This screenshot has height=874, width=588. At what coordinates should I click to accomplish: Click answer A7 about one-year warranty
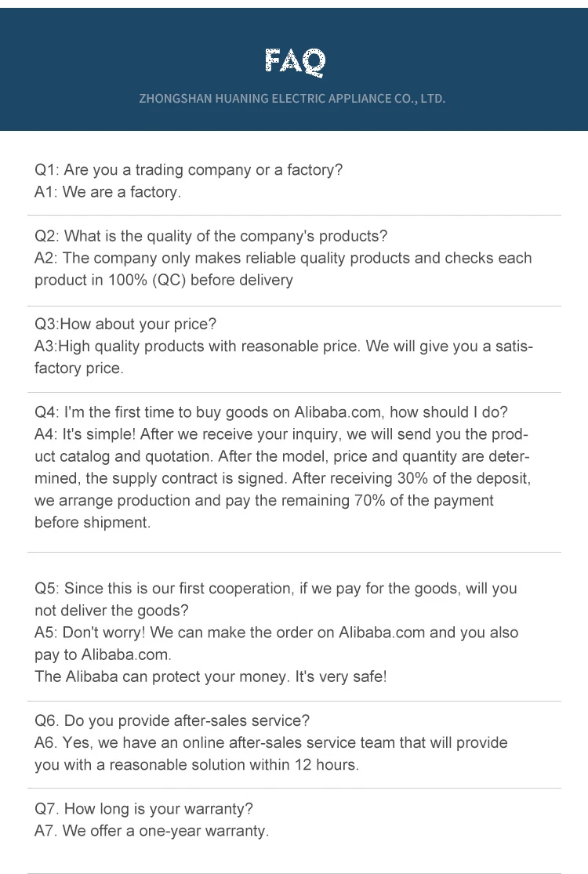[151, 831]
